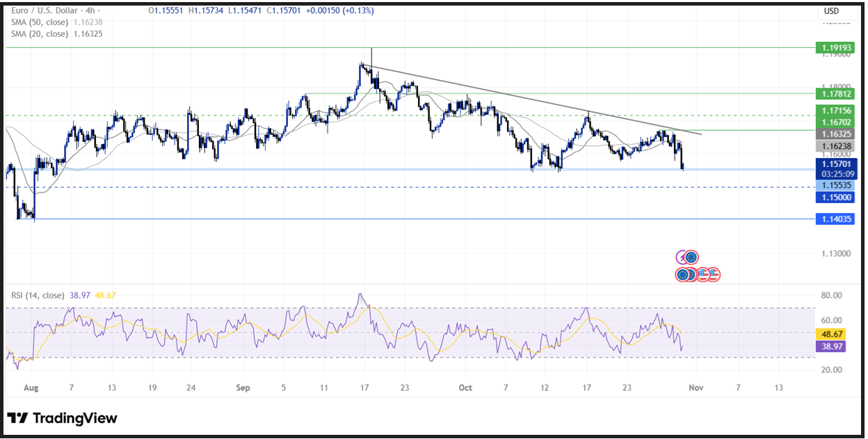The width and height of the screenshot is (868, 439).
Task: Switch to the USD currency tab
Action: [x=832, y=10]
